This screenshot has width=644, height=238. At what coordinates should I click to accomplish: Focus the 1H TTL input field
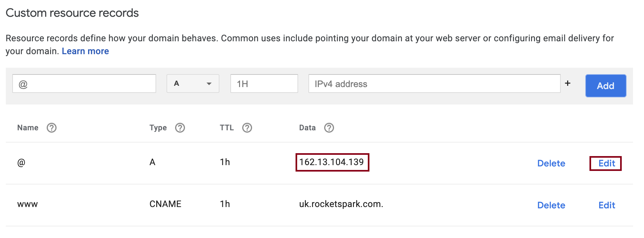tap(264, 84)
